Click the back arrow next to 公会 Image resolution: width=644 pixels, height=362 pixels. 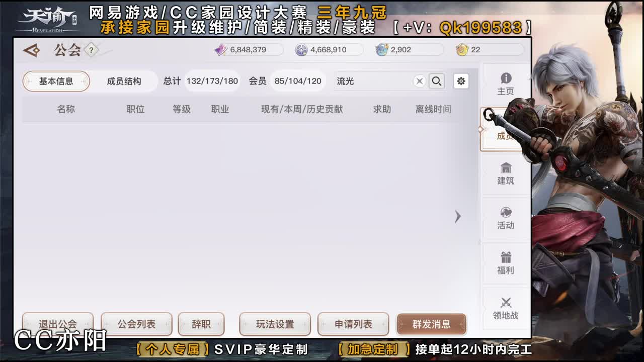coord(32,50)
